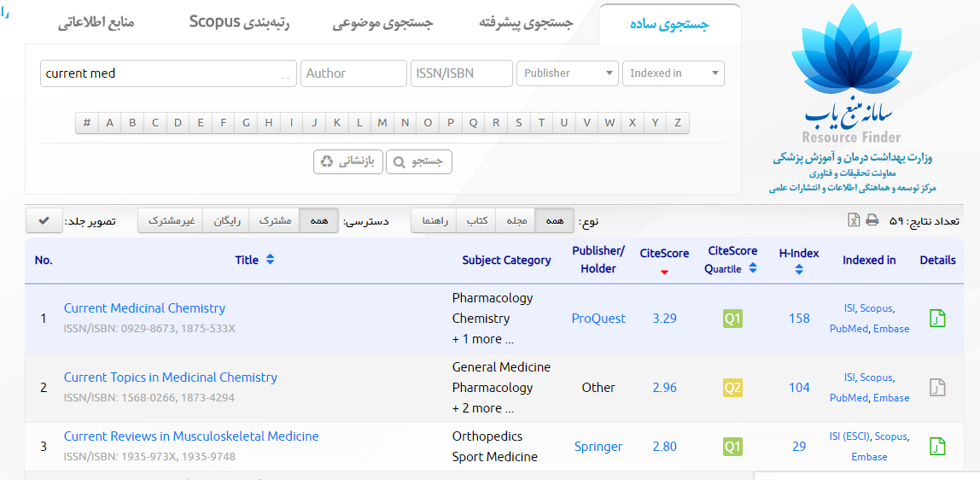Export results to Excel icon
Image resolution: width=980 pixels, height=480 pixels.
[853, 220]
